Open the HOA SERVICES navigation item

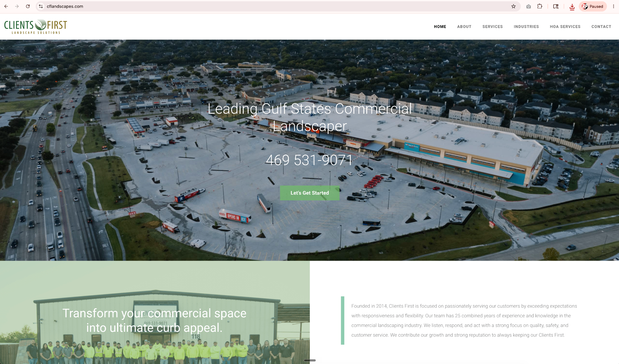(x=565, y=27)
